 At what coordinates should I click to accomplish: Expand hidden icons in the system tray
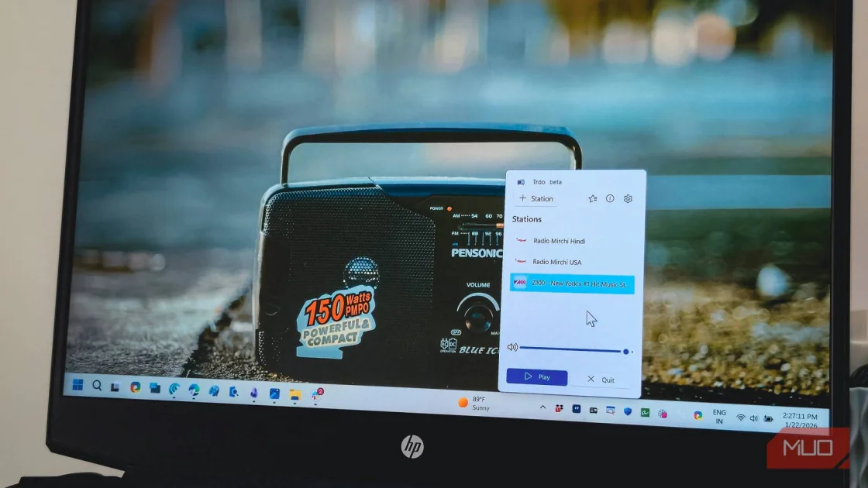pos(542,408)
